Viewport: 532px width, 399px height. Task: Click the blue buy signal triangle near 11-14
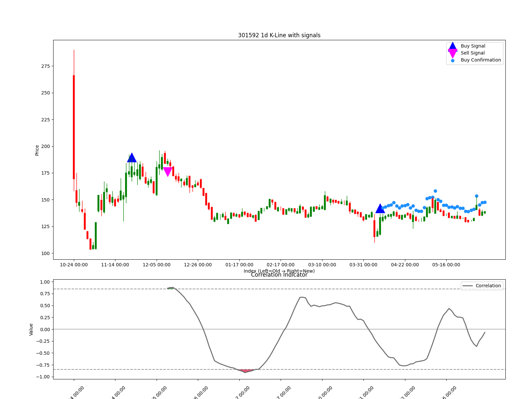(x=132, y=158)
